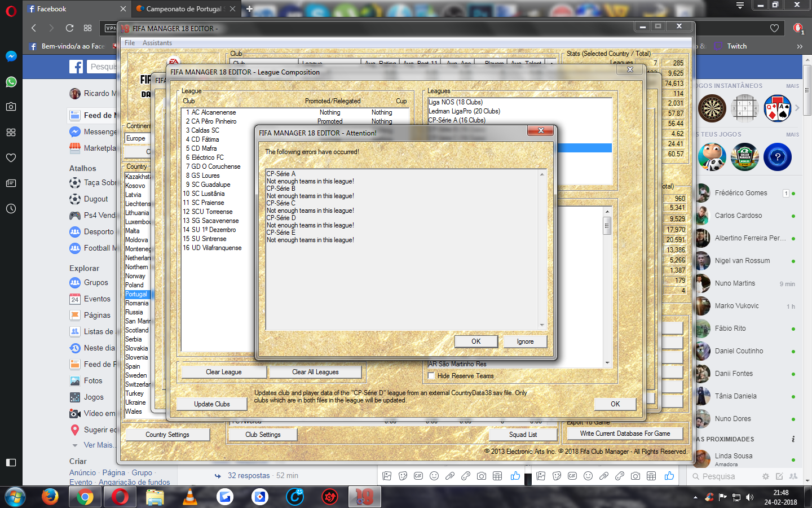Launch Chrome from the taskbar
The image size is (812, 508).
[x=85, y=497]
